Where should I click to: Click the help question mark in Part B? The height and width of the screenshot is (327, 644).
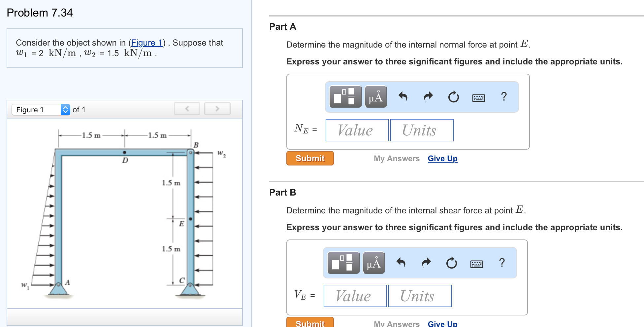pyautogui.click(x=502, y=262)
